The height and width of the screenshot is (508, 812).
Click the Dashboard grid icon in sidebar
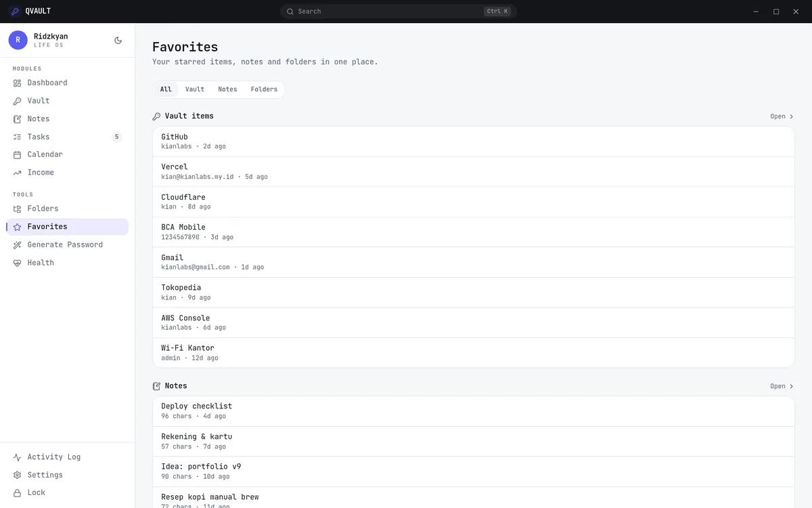click(x=18, y=83)
